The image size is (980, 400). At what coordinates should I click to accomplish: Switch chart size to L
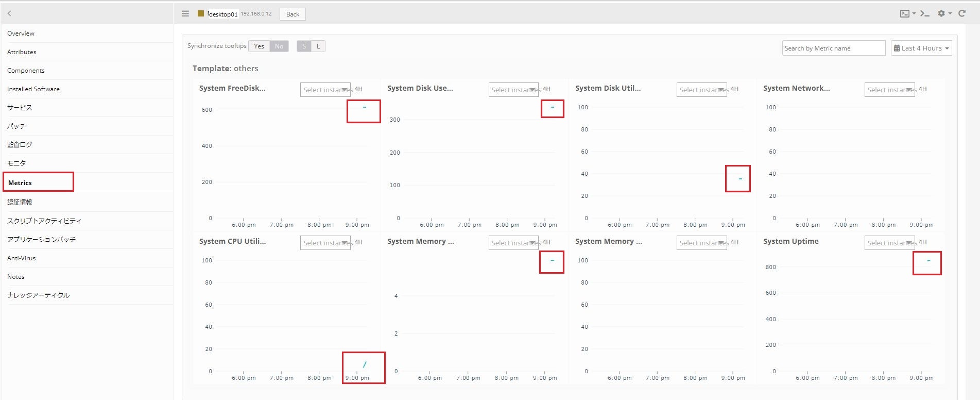(x=318, y=46)
